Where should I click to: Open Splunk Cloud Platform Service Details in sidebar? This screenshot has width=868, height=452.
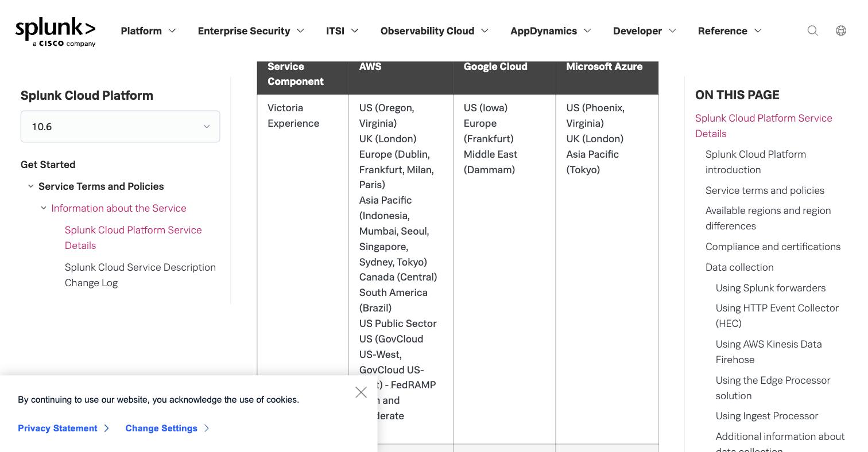(x=133, y=237)
